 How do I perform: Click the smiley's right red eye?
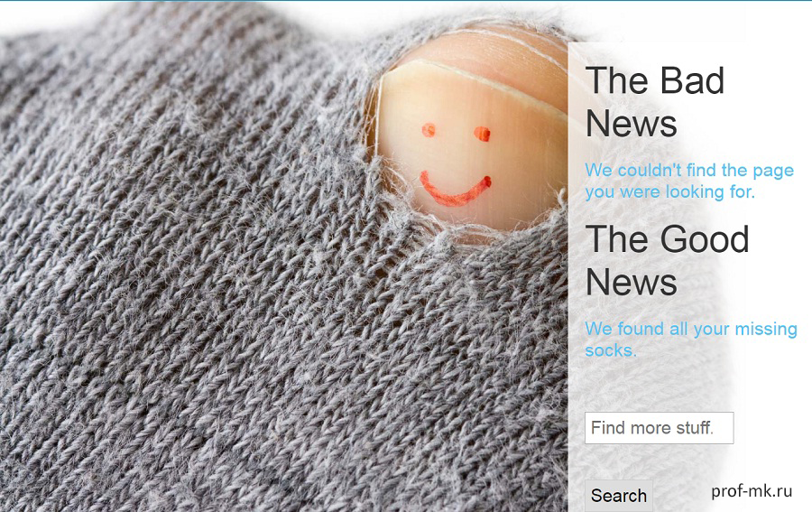(x=482, y=134)
